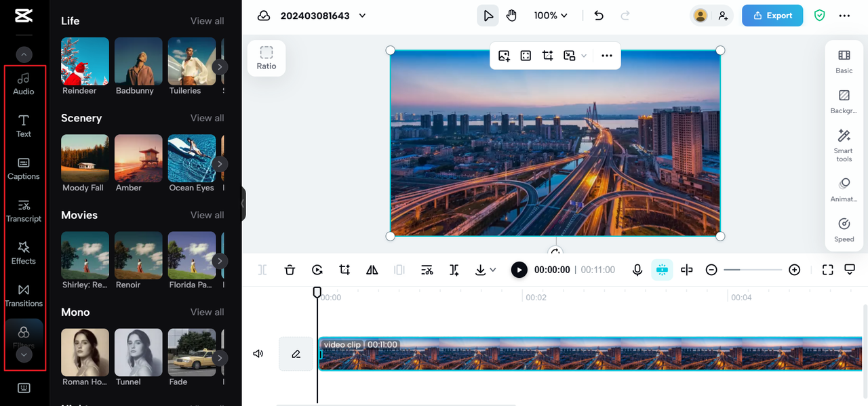Image resolution: width=868 pixels, height=406 pixels.
Task: Open the Speed panel
Action: click(x=844, y=230)
